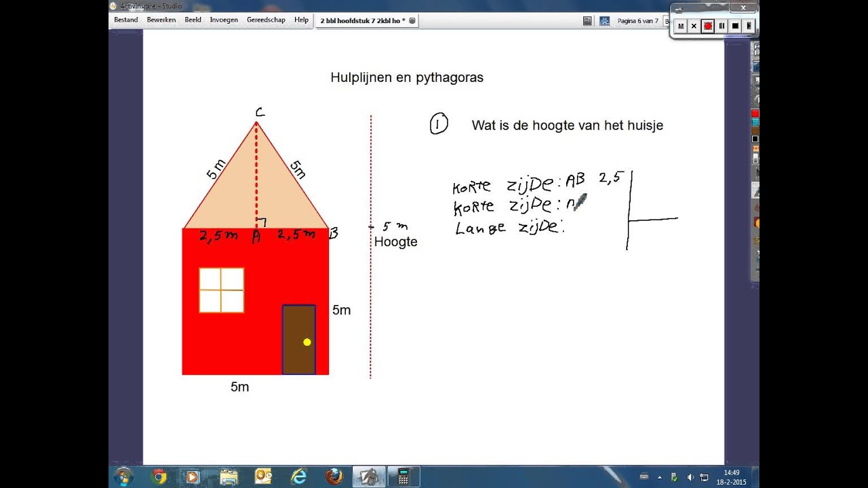Click the '5m' label below the house

click(x=239, y=387)
